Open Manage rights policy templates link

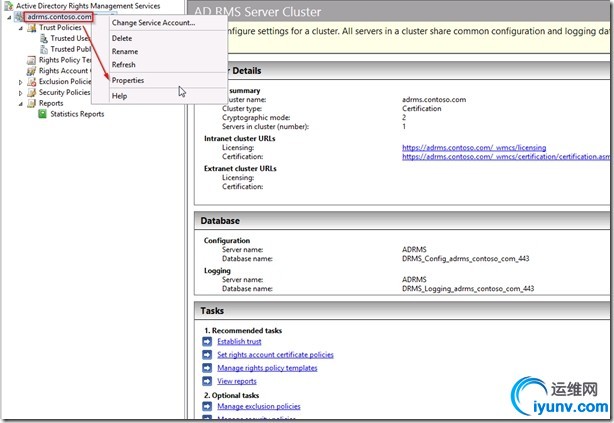(267, 368)
